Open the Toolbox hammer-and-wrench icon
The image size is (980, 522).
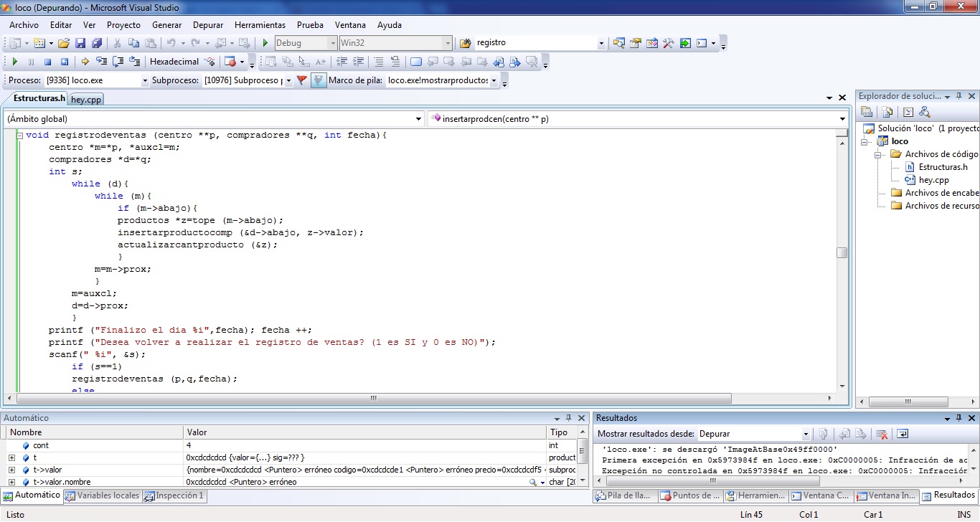point(668,43)
